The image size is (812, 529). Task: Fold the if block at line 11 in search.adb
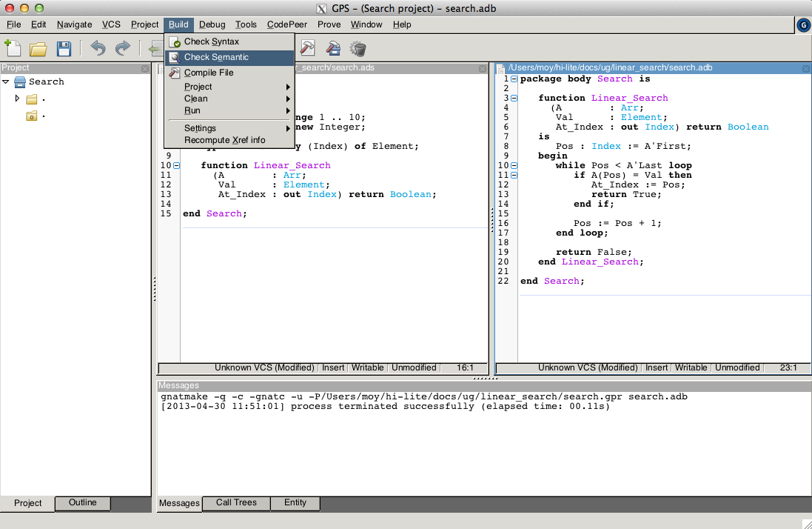coord(514,175)
